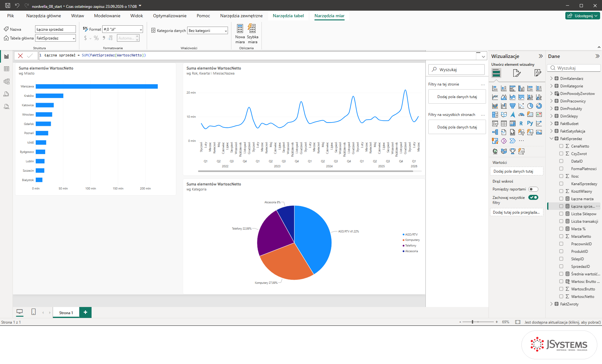Expand the DimKalendarz table

click(x=552, y=78)
